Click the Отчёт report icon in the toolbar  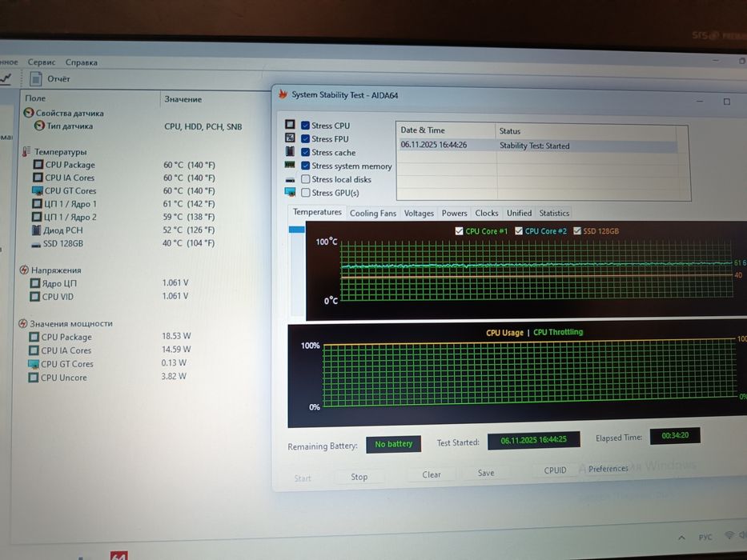[x=36, y=78]
